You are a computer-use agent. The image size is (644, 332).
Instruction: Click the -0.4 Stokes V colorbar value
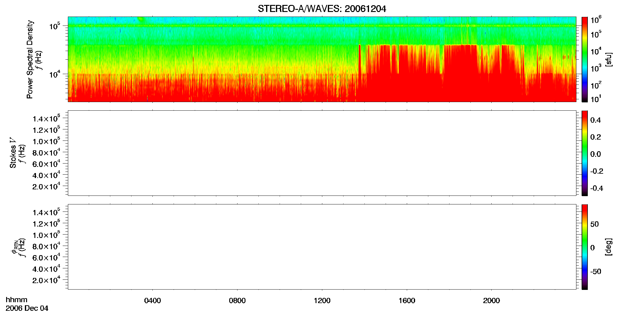pos(597,188)
